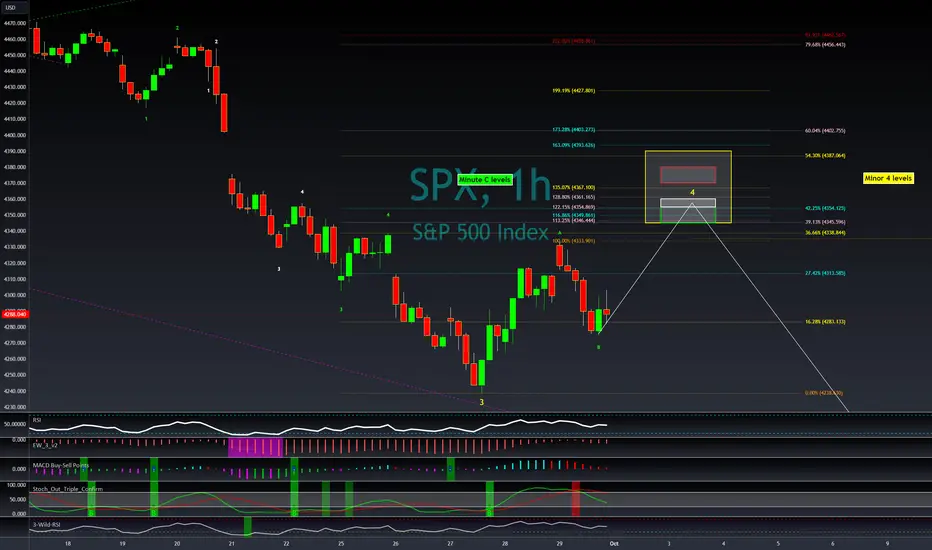Click the 4230.000 price axis label
The image size is (932, 550).
(x=15, y=407)
